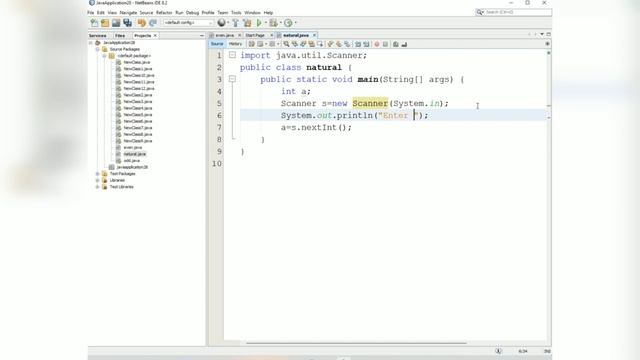The image size is (640, 360).
Task: Click the notifications icon in status bar
Action: tap(498, 351)
